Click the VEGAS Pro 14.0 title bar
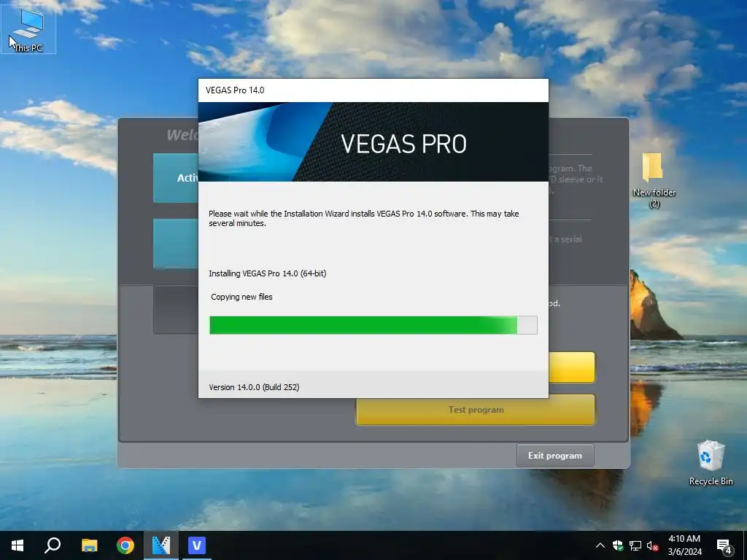The image size is (747, 560). click(373, 90)
